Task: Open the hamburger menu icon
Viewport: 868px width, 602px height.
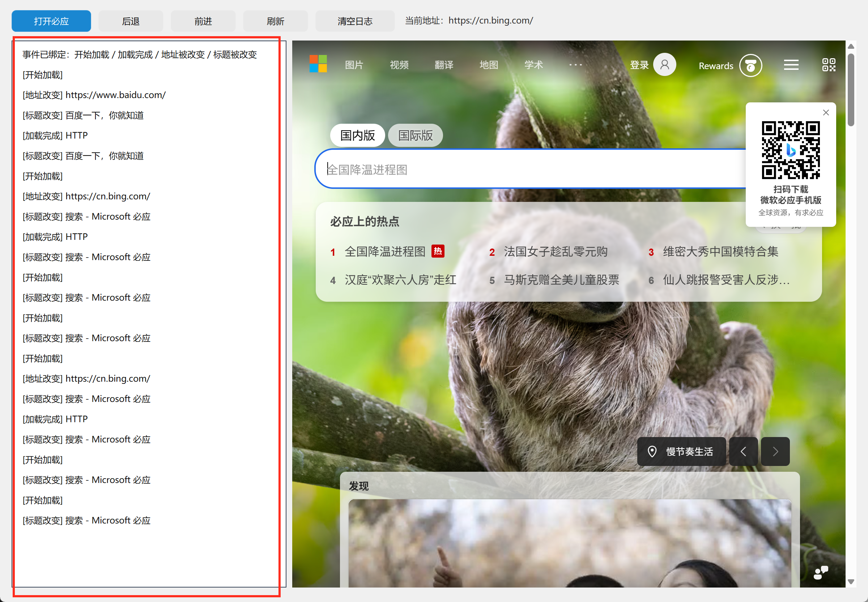Action: pos(791,65)
